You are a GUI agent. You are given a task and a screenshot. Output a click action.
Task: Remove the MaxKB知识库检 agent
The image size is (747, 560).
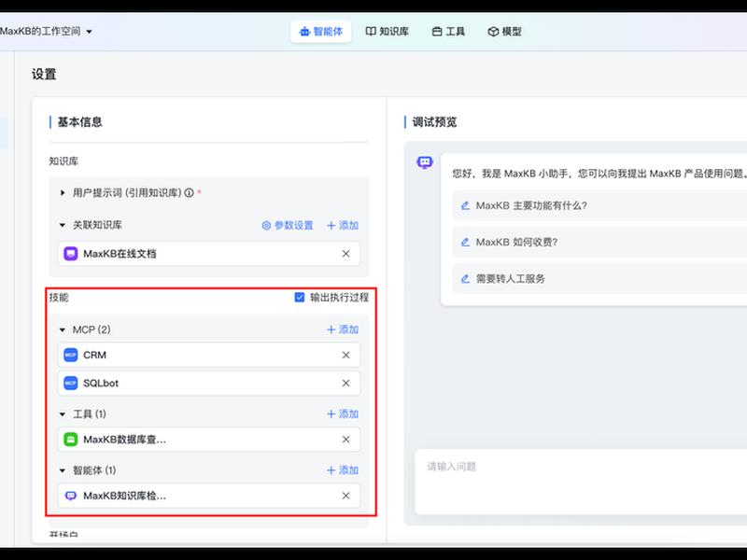point(345,496)
